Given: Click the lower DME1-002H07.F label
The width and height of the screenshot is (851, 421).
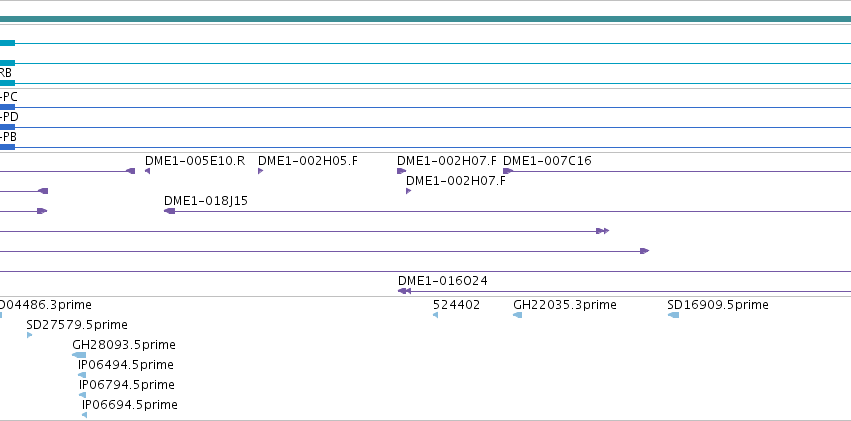Looking at the screenshot, I should coord(456,181).
